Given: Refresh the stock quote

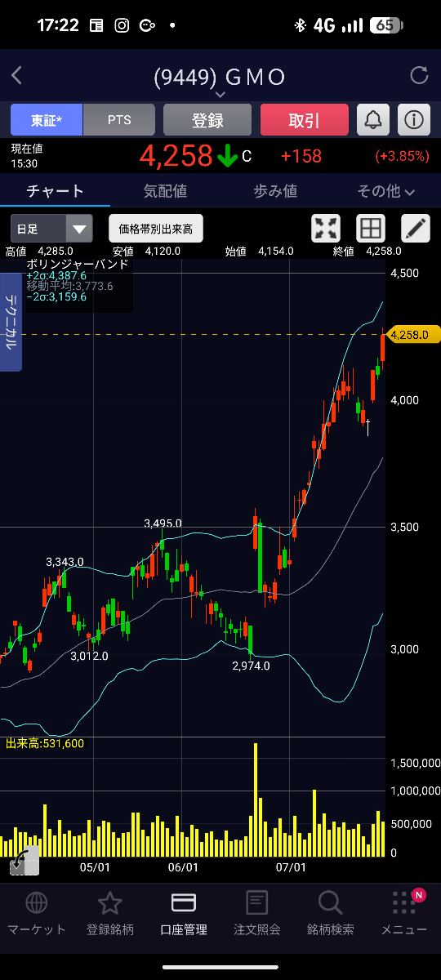Looking at the screenshot, I should click(x=419, y=76).
